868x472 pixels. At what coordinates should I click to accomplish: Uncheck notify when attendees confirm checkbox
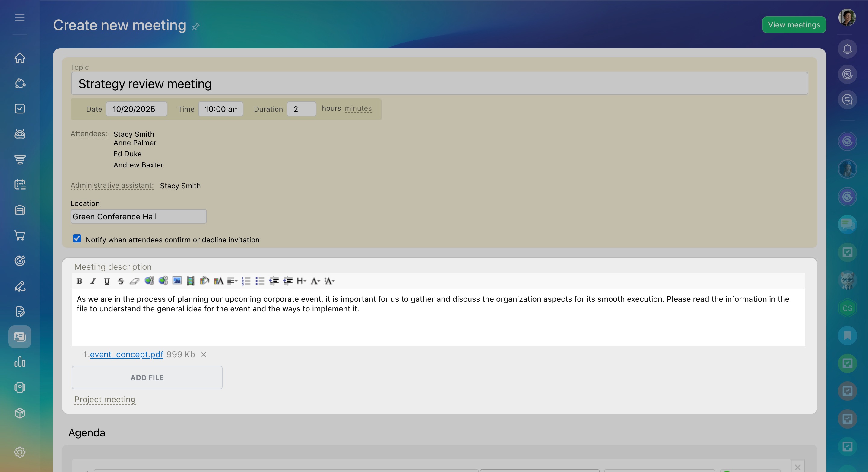77,239
